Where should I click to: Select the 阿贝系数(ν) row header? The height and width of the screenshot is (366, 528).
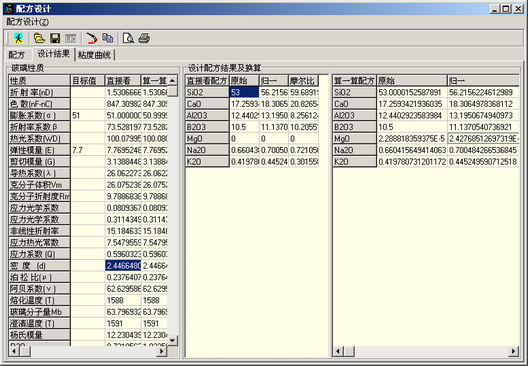(39, 289)
